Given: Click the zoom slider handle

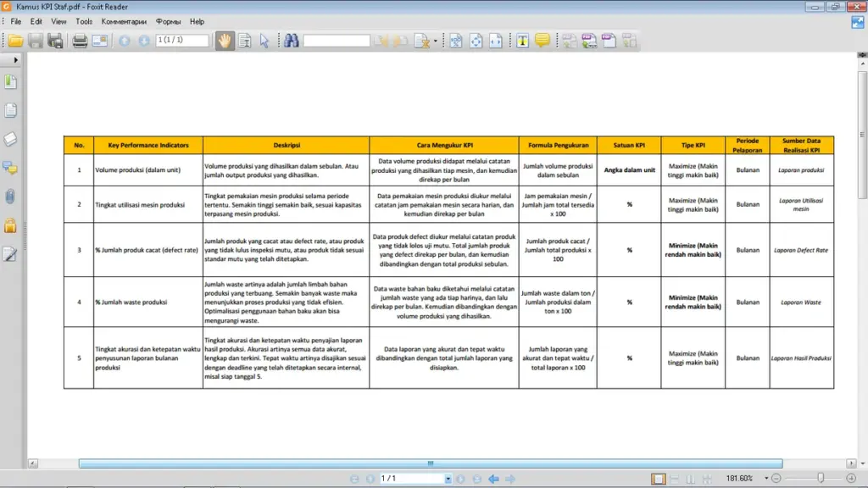Looking at the screenshot, I should (821, 478).
